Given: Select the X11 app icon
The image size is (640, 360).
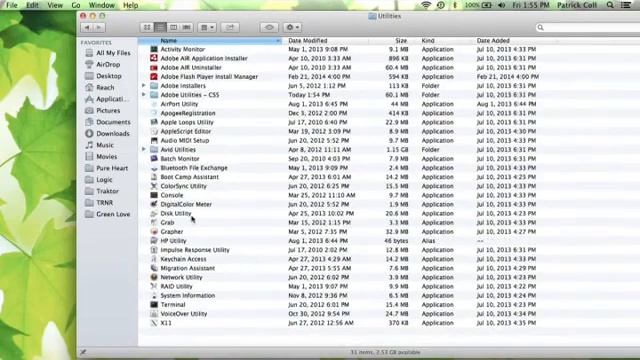Looking at the screenshot, I should [x=154, y=323].
